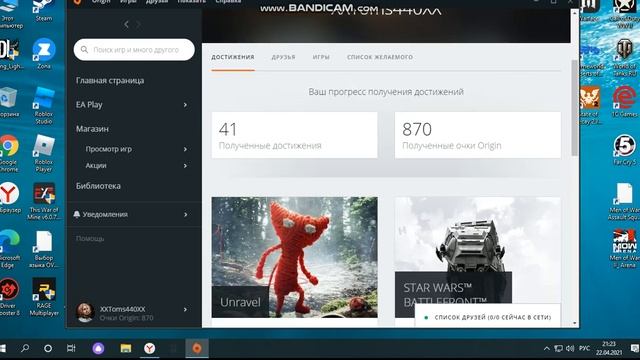Open Zona desktop shortcut
640x360 pixels.
44,54
